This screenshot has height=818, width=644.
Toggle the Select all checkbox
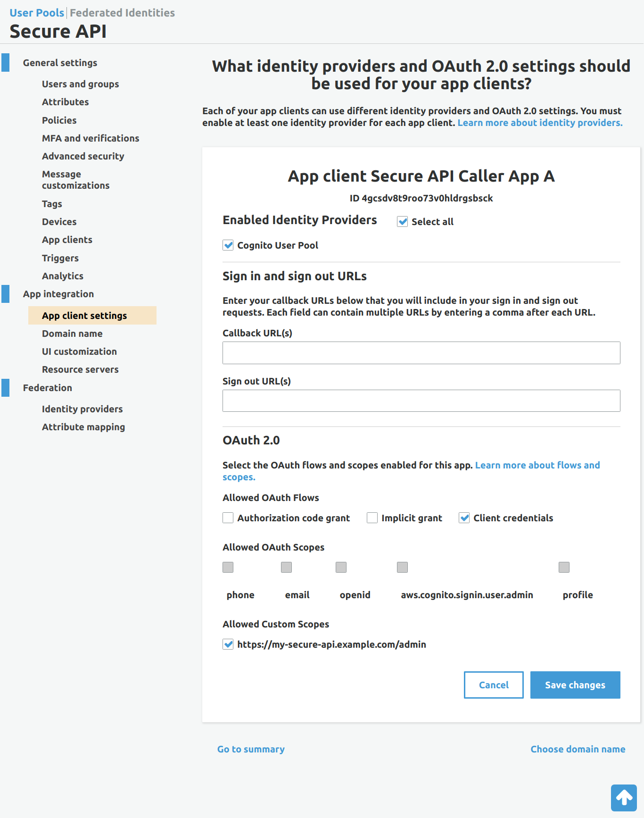(402, 222)
